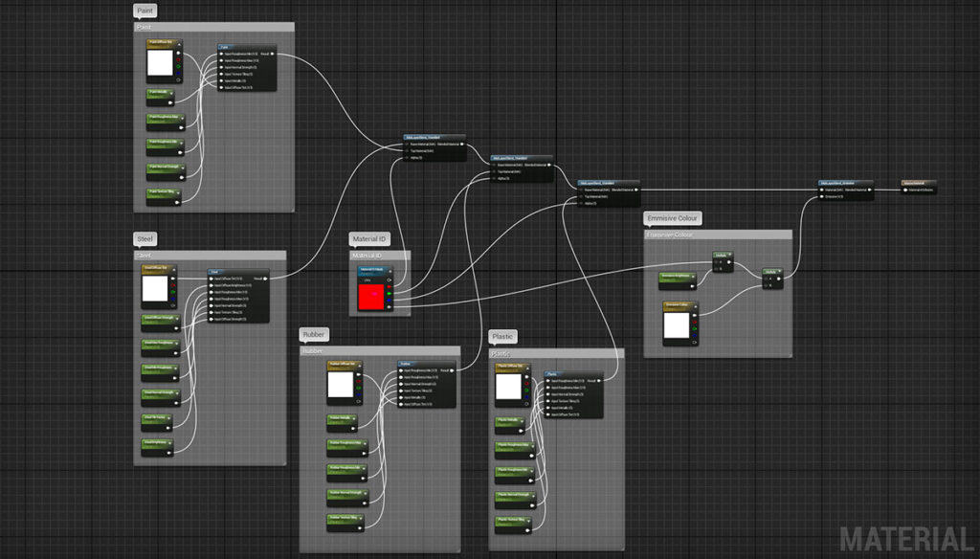This screenshot has width=980, height=559.
Task: Select the Plastic Normal Strength parameter node
Action: [516, 501]
